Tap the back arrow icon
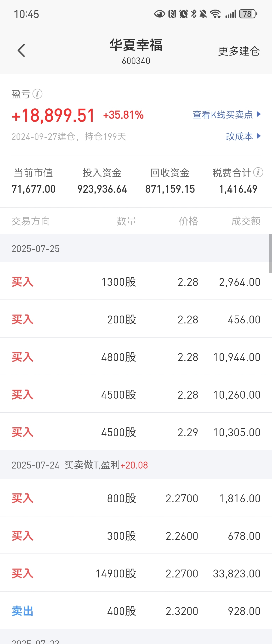The width and height of the screenshot is (272, 644). point(21,51)
